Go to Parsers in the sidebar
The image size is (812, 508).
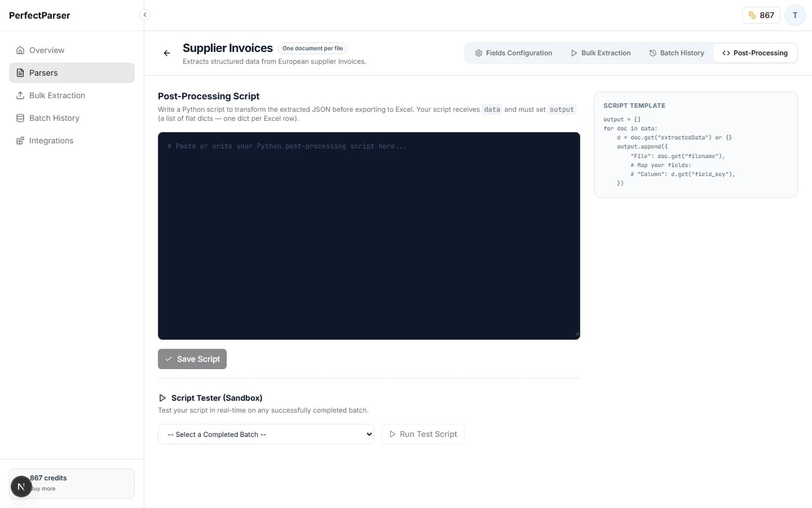coord(72,73)
